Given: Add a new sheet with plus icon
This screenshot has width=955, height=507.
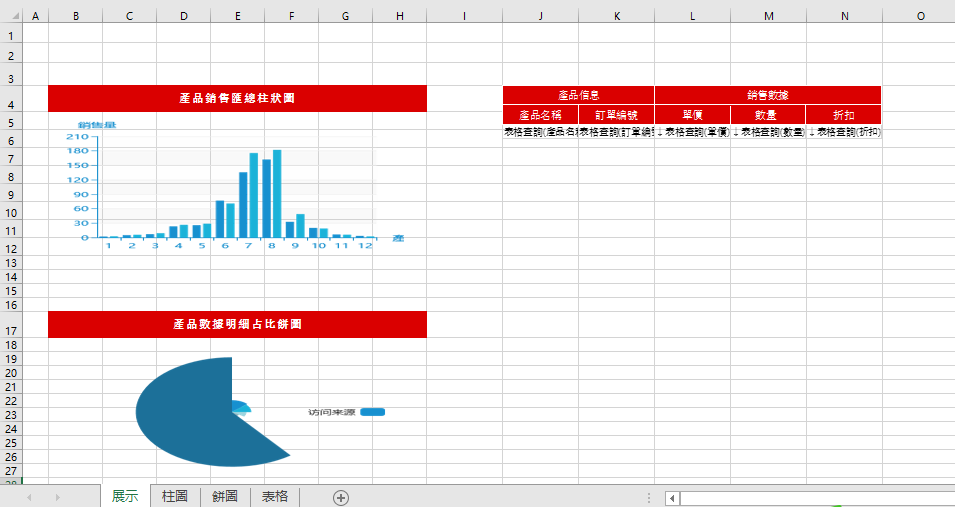Looking at the screenshot, I should pos(341,497).
